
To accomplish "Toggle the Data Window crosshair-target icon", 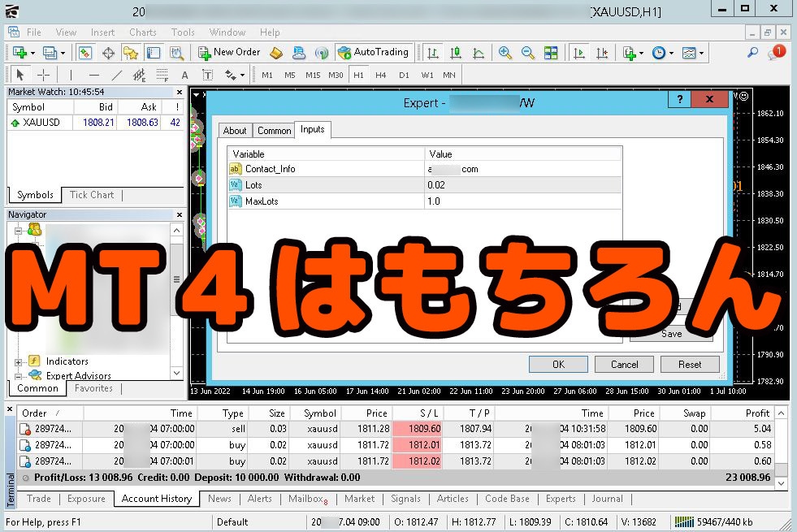I will 108,52.
